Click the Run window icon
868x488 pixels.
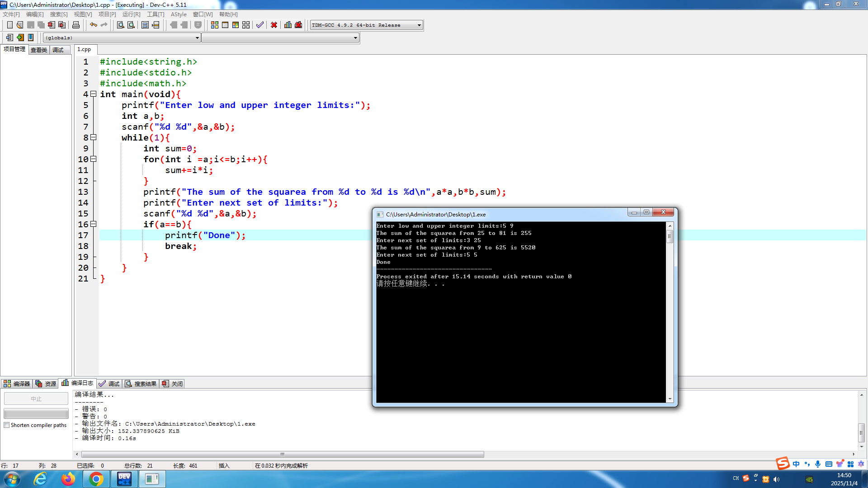click(225, 25)
